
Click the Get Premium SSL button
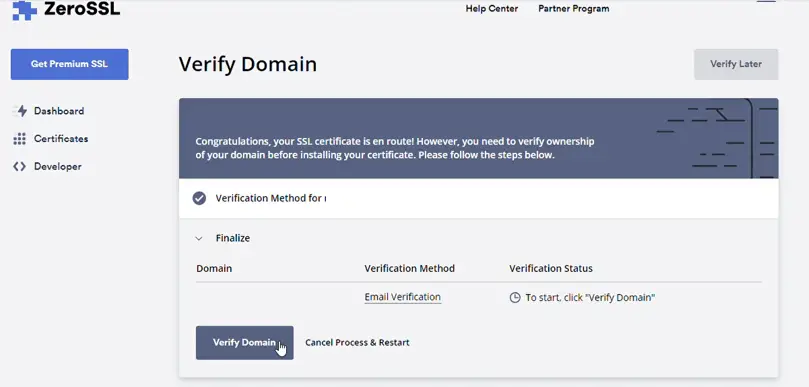coord(70,64)
